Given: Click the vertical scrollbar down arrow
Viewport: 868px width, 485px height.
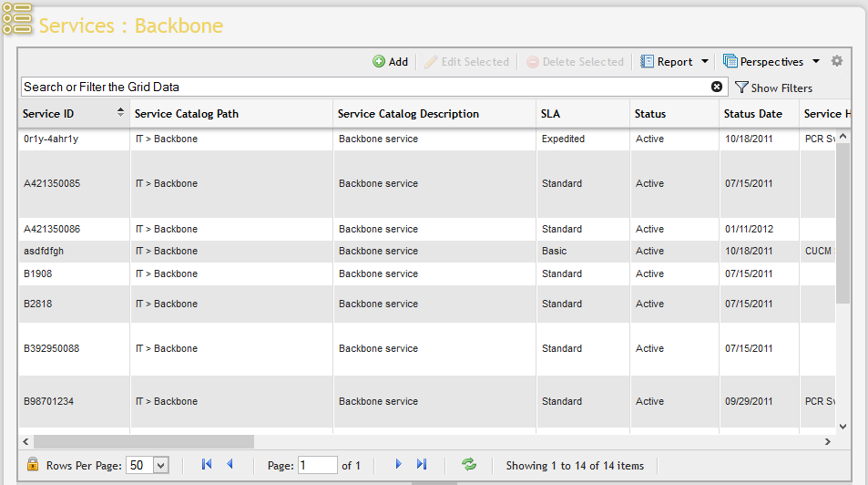Looking at the screenshot, I should [842, 426].
